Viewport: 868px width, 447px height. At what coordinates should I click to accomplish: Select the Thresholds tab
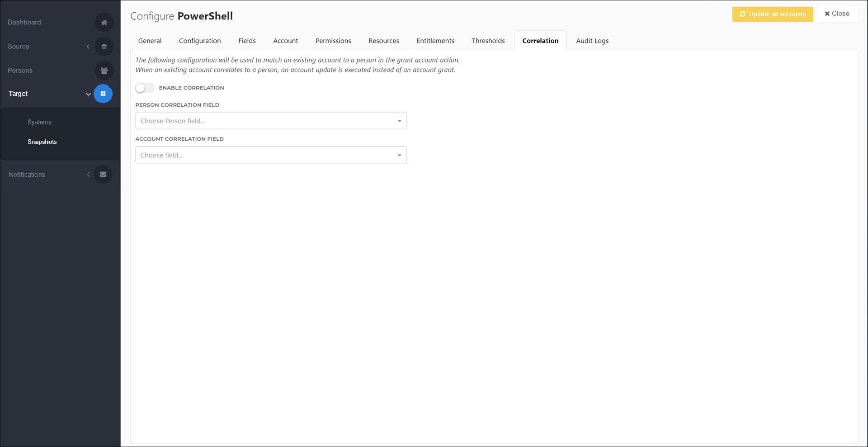(x=488, y=41)
